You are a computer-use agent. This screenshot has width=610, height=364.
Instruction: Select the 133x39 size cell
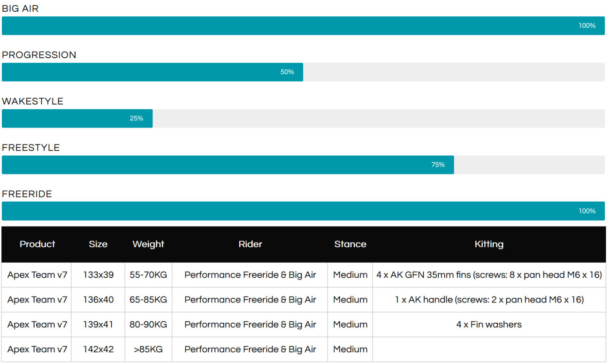tap(98, 275)
